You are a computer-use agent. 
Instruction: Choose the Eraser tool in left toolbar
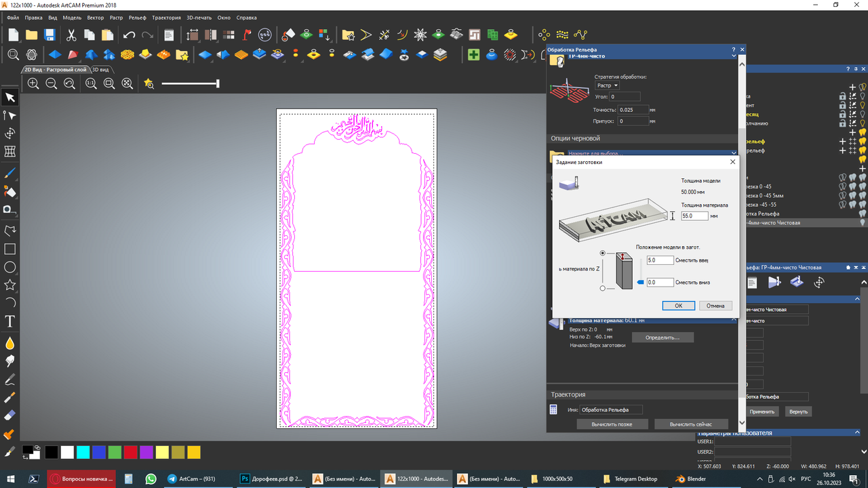(10, 415)
